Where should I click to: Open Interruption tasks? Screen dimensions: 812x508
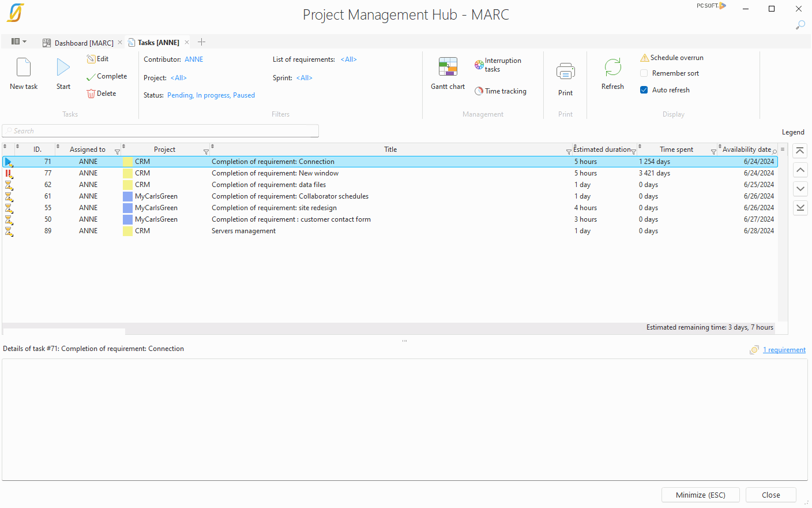coord(498,65)
